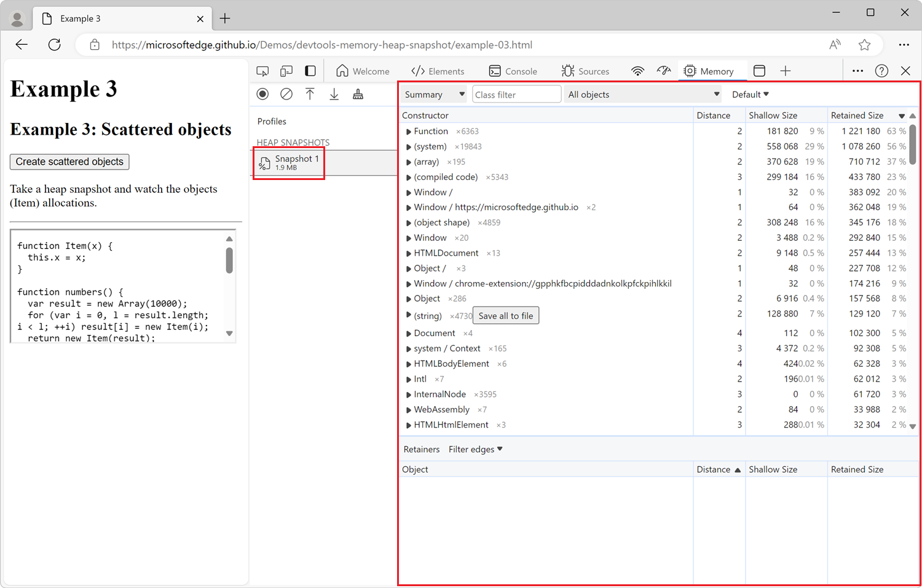The height and width of the screenshot is (588, 922).
Task: Click the load profile upload arrow icon
Action: click(310, 94)
